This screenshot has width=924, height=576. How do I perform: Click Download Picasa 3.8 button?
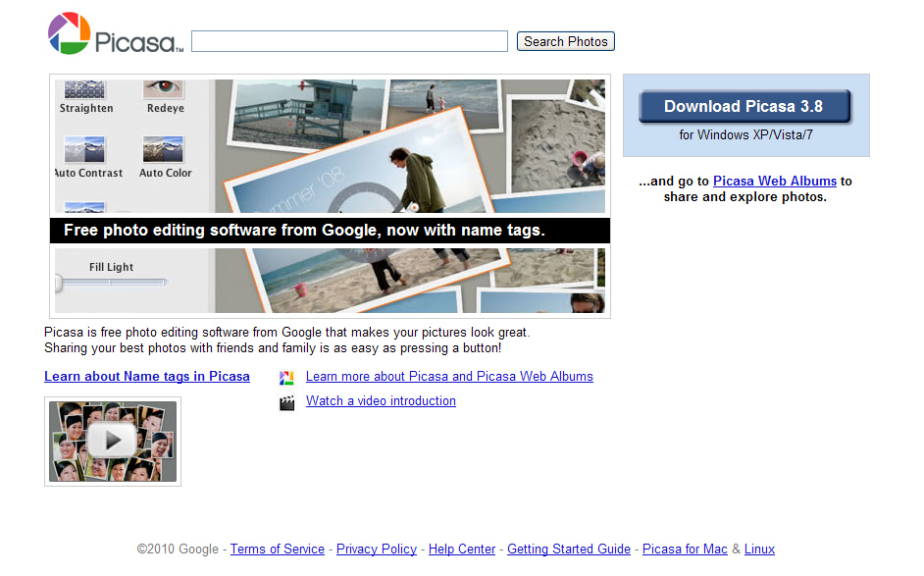[744, 106]
